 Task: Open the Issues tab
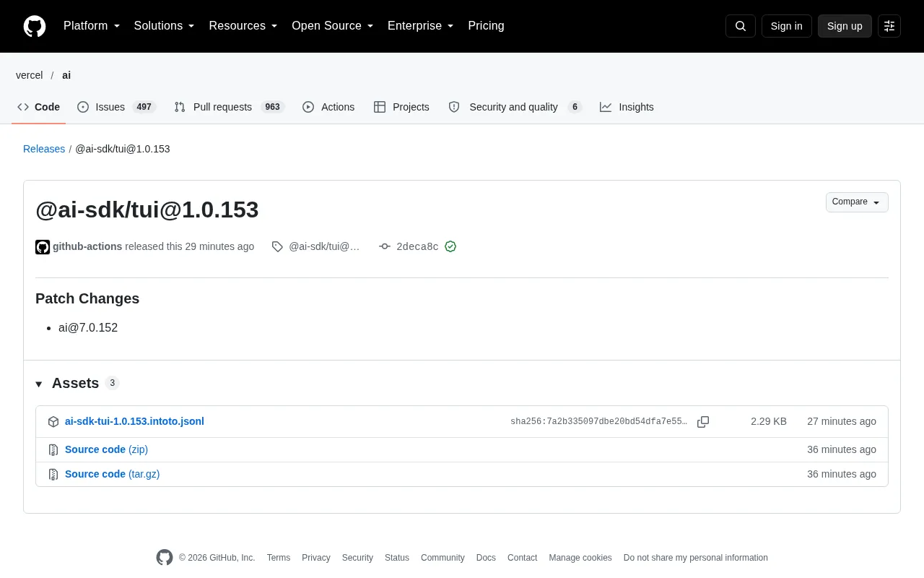coord(116,107)
